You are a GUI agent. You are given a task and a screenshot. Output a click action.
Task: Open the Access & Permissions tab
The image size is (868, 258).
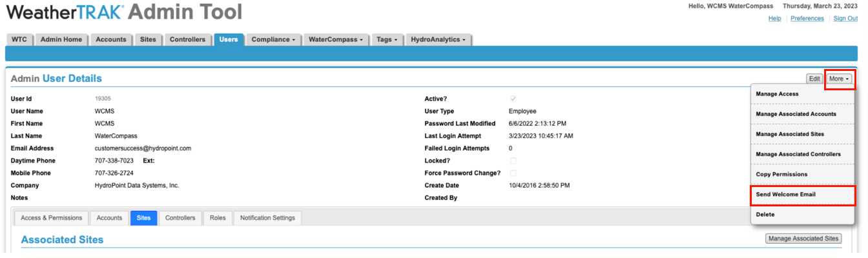(51, 218)
